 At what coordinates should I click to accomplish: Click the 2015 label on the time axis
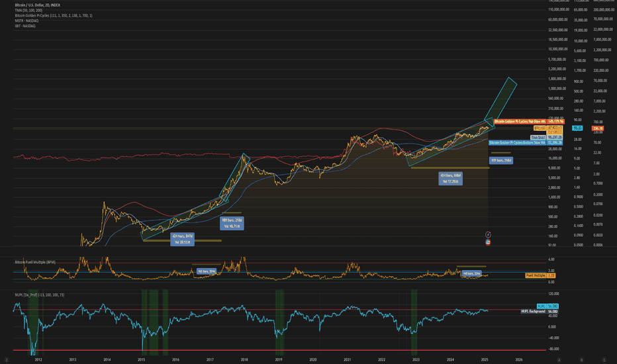141,359
